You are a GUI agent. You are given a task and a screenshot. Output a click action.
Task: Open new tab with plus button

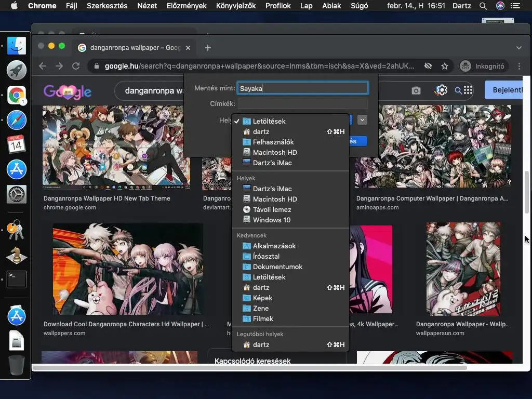click(x=208, y=48)
